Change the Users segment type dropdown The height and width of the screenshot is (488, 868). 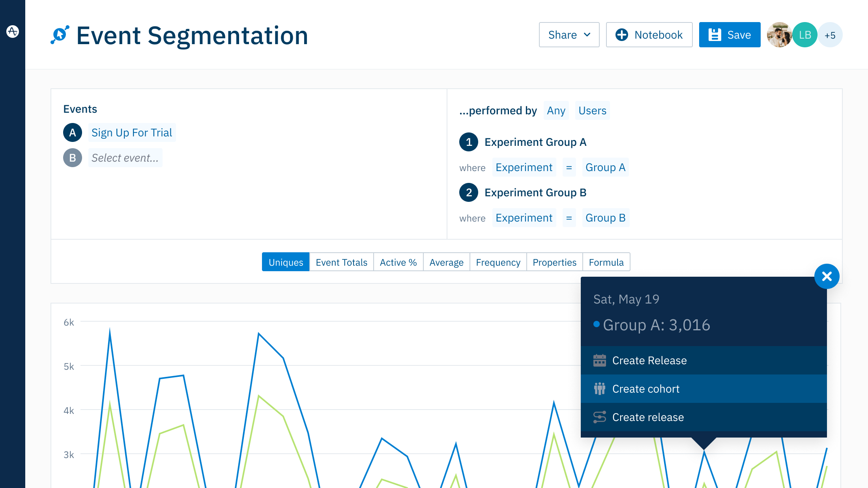coord(592,111)
